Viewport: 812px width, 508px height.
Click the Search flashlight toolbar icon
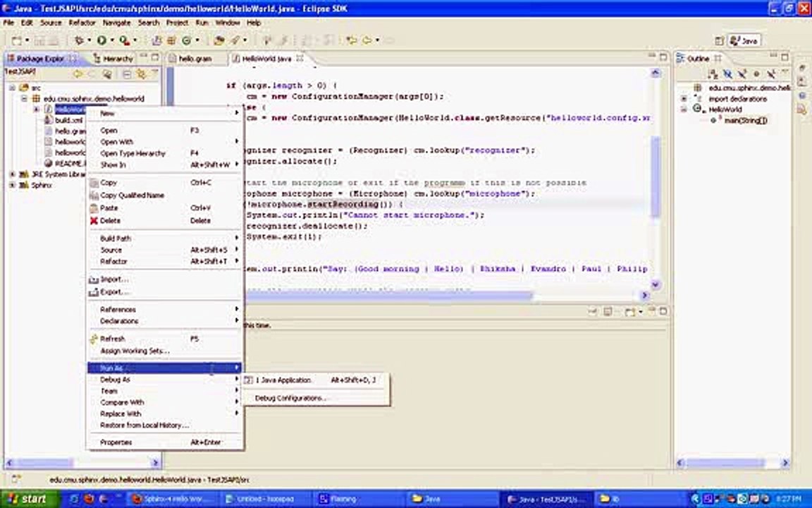[x=235, y=40]
